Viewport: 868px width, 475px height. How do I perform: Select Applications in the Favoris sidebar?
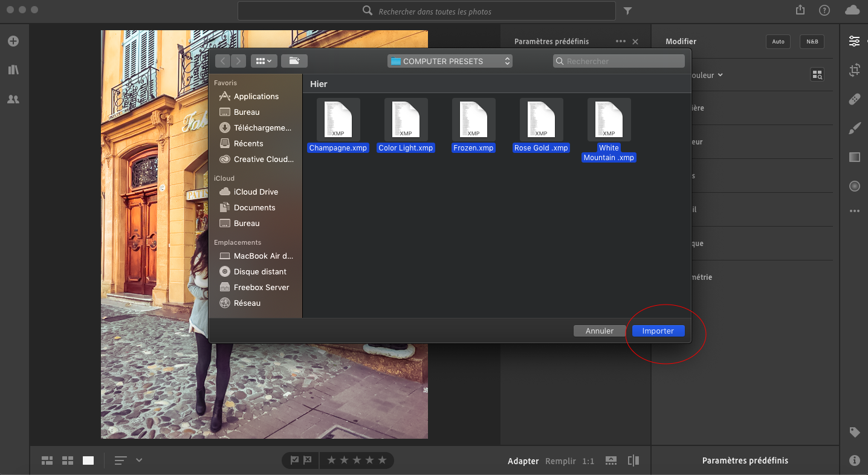point(256,97)
